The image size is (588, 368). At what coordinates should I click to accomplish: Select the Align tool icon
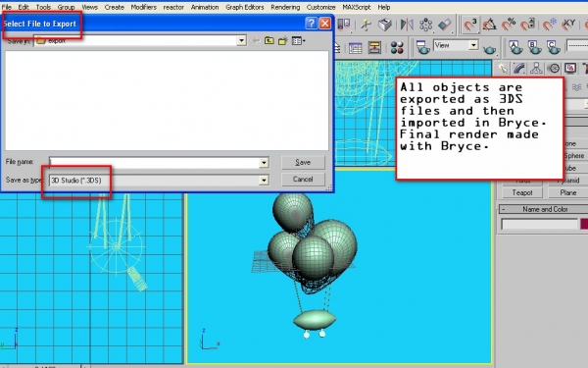(445, 26)
